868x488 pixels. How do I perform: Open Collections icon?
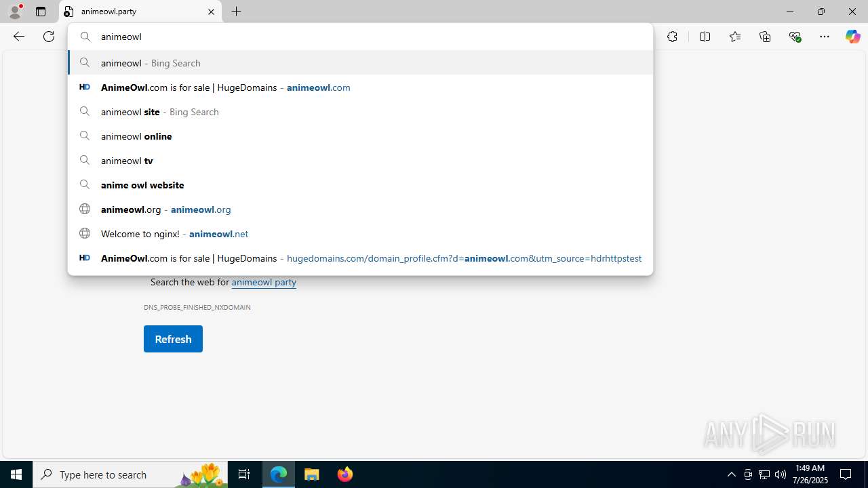coord(765,37)
